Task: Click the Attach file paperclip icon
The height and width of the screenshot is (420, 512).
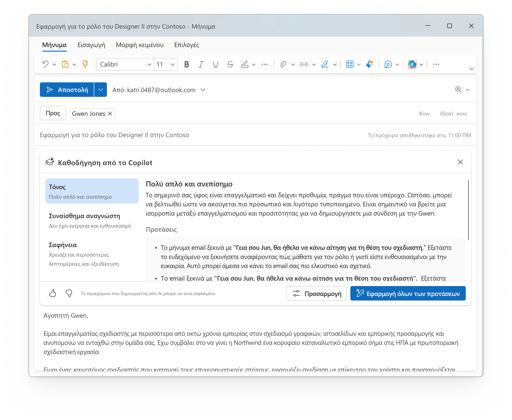Action: 283,64
